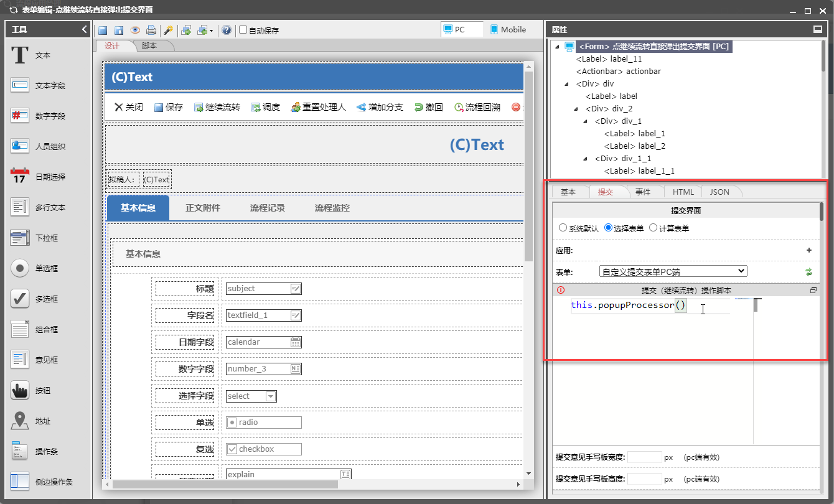This screenshot has height=504, width=834.
Task: Click the eye preview icon
Action: coord(135,30)
